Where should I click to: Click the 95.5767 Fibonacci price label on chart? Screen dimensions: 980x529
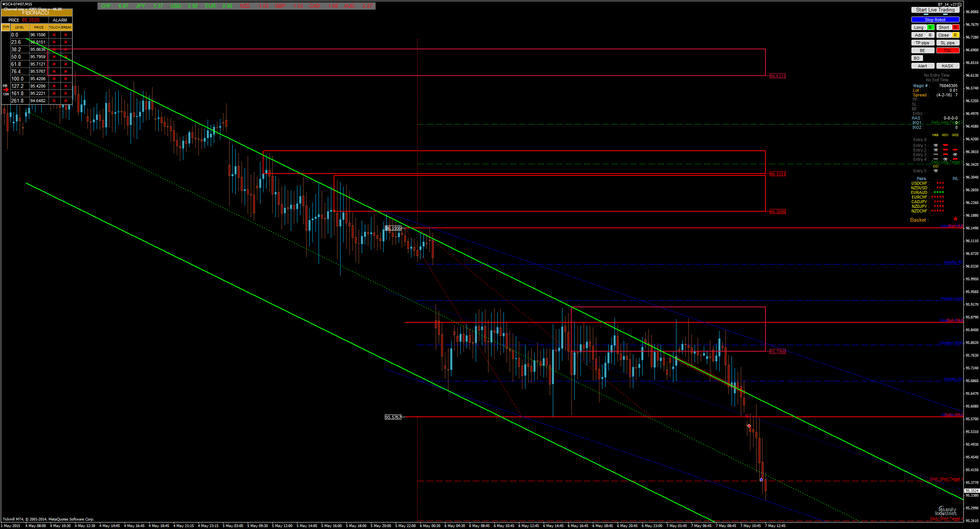393,417
